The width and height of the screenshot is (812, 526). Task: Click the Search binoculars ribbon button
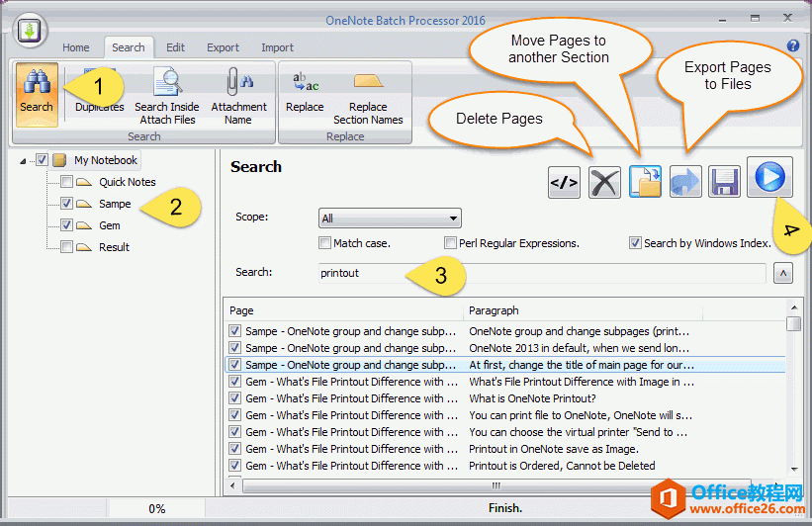(37, 95)
